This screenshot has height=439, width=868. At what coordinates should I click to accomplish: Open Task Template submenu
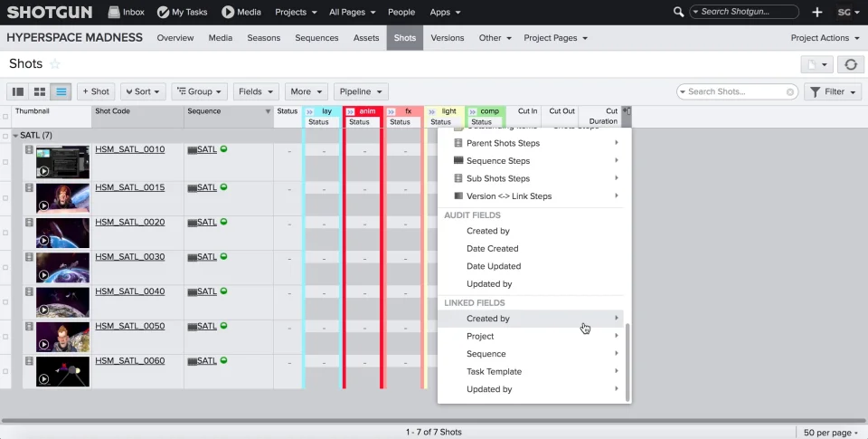(531, 371)
